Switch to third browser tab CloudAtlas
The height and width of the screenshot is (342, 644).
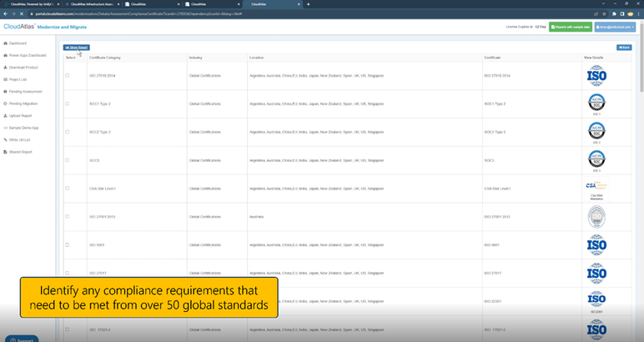[152, 4]
